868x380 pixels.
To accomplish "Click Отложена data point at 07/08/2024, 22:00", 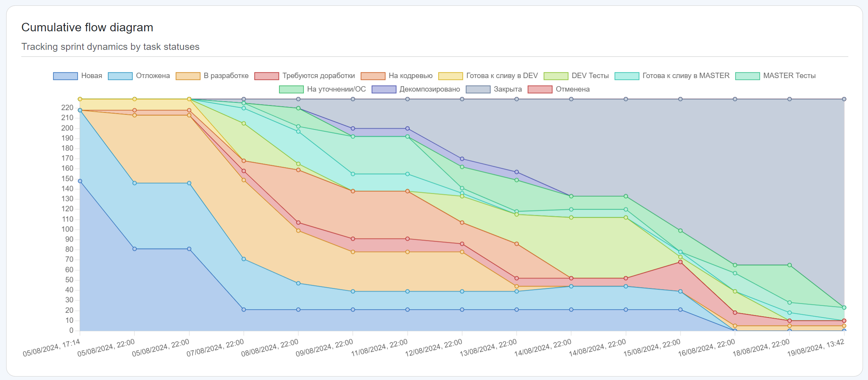I will [243, 259].
